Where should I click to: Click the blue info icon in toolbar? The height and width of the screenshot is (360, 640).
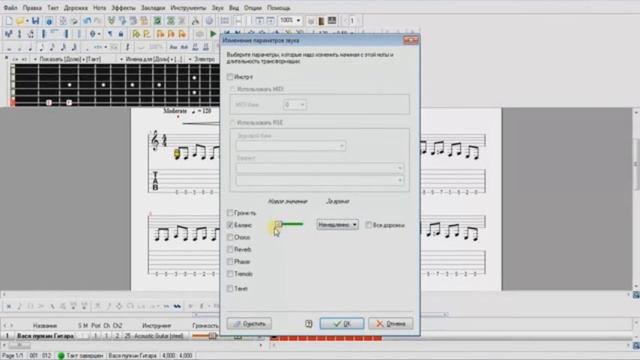[49, 20]
